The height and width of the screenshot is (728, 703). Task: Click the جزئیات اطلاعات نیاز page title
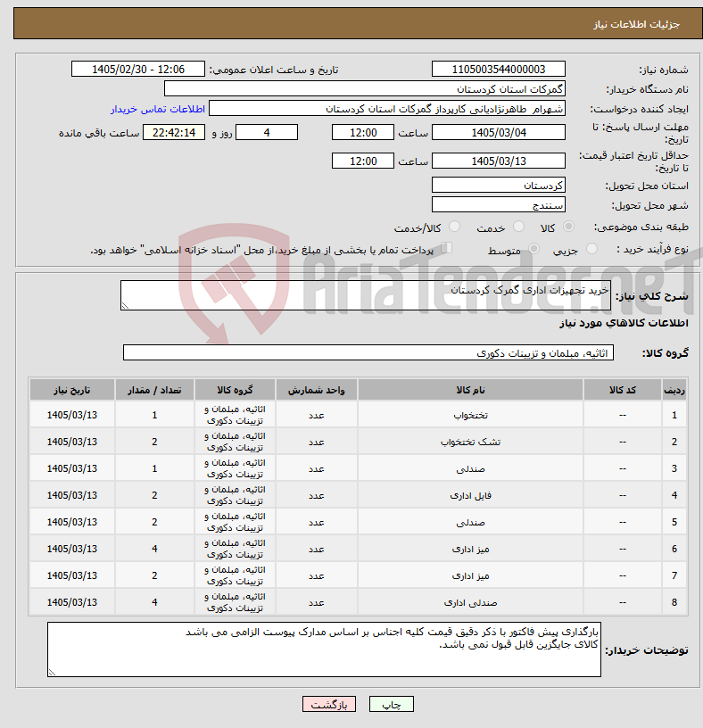[x=636, y=24]
